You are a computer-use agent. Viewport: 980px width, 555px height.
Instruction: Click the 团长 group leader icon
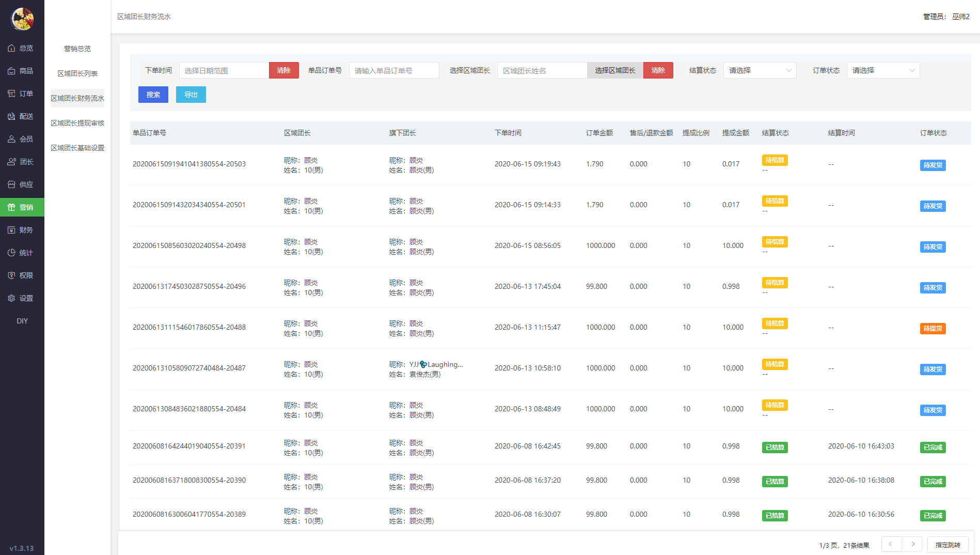11,162
